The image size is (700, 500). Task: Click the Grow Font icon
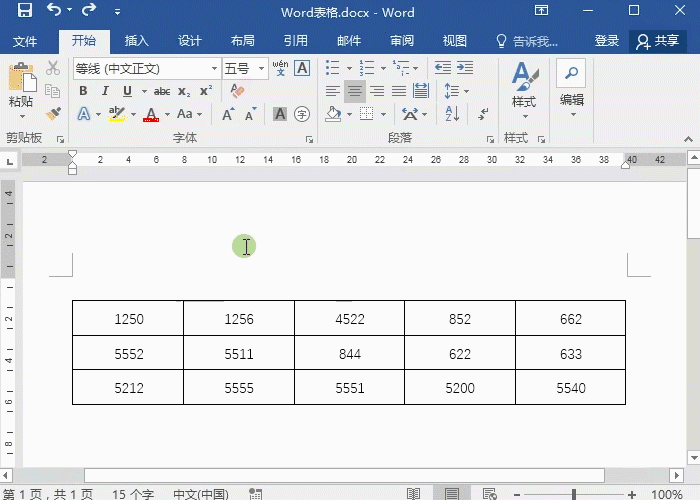coord(228,114)
